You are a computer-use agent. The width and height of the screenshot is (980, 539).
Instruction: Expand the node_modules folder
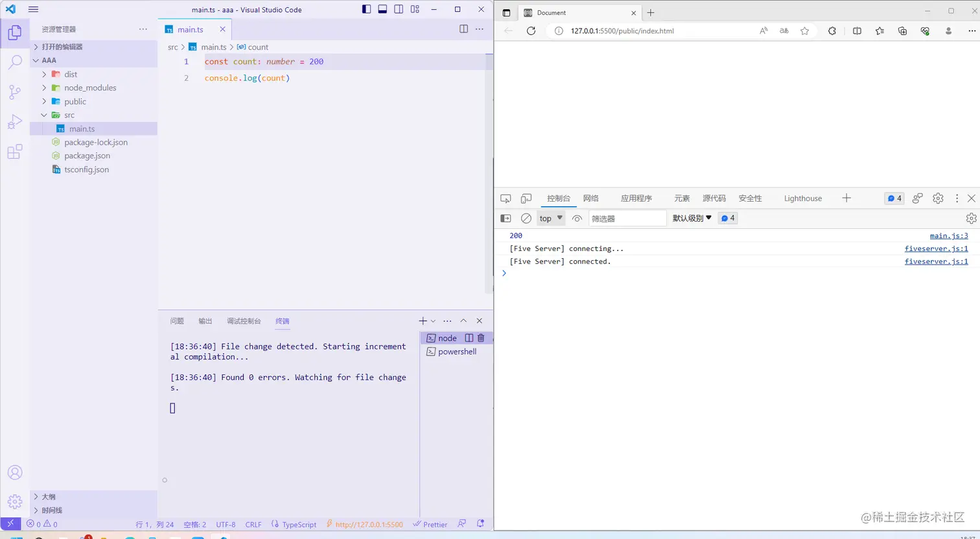[x=44, y=88]
